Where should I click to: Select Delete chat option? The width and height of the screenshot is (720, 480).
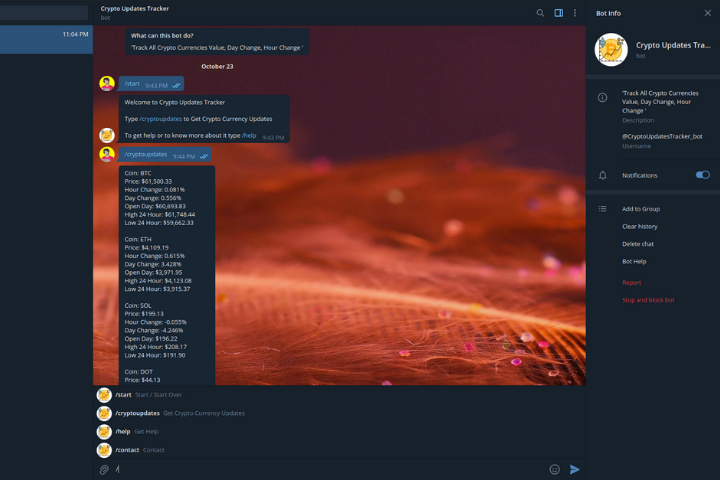click(x=638, y=243)
